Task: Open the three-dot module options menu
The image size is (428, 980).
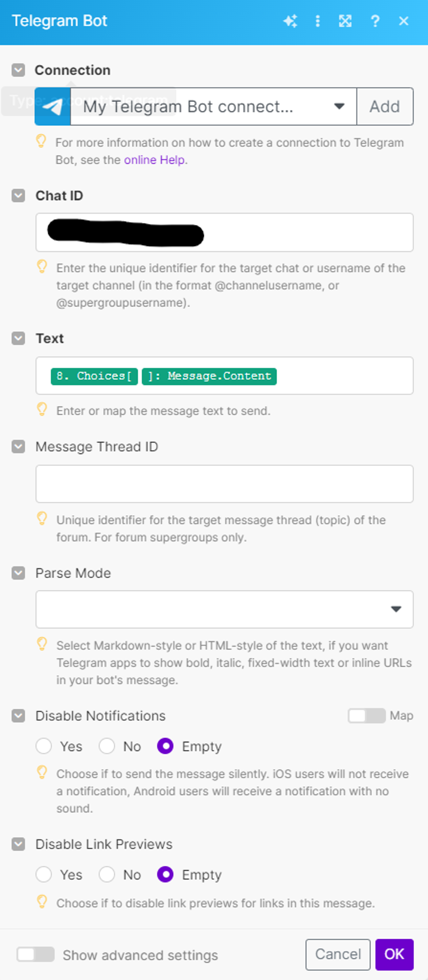Action: 318,21
